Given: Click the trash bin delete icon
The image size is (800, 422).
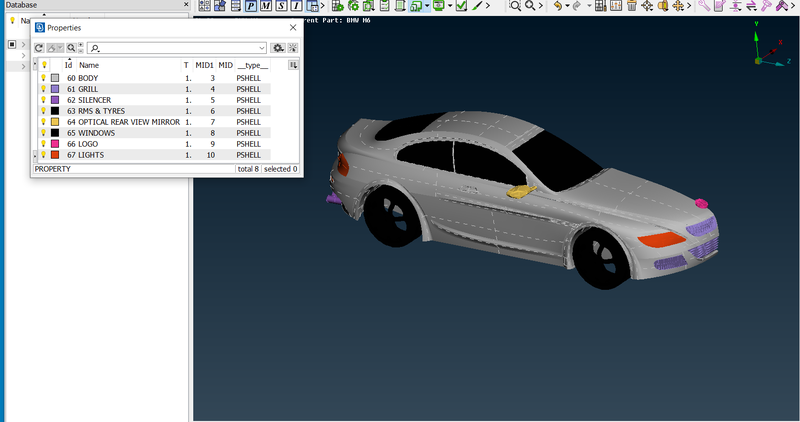Looking at the screenshot, I should [x=632, y=6].
